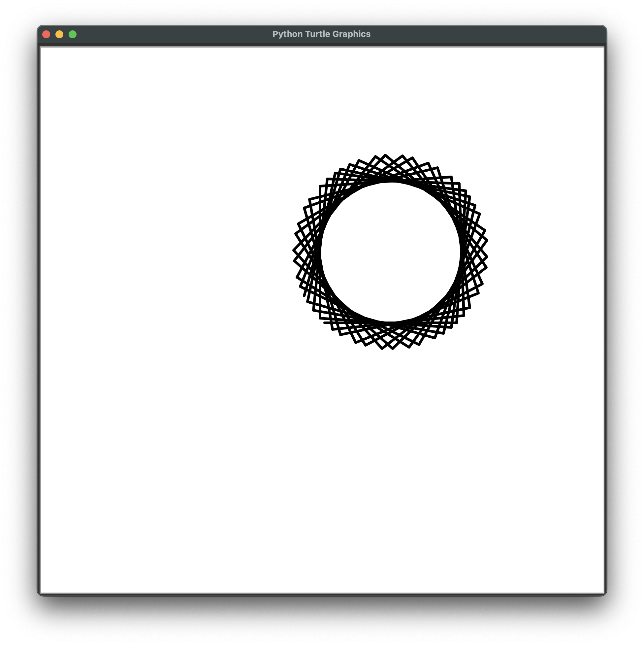
Task: Click the green zoom window button
Action: pyautogui.click(x=72, y=34)
